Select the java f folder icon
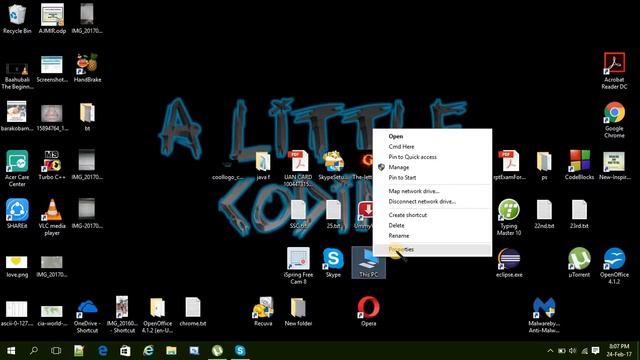The width and height of the screenshot is (640, 360). point(263,165)
